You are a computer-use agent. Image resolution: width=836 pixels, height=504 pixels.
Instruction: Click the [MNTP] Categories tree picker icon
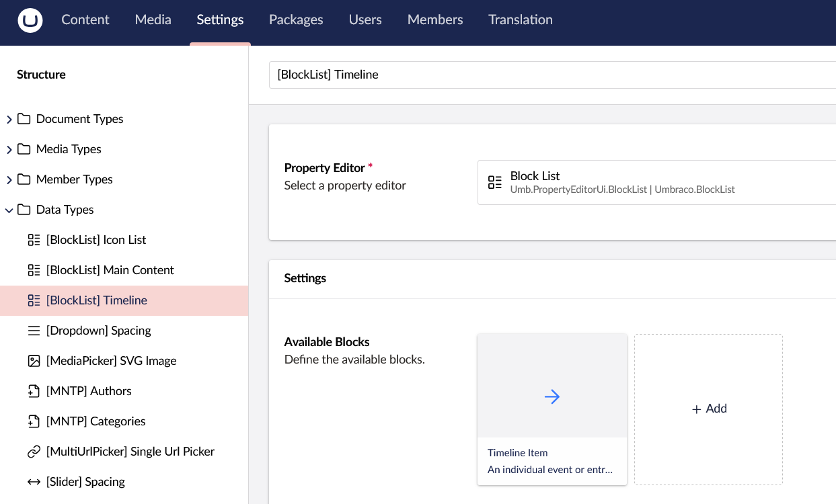[x=34, y=421]
